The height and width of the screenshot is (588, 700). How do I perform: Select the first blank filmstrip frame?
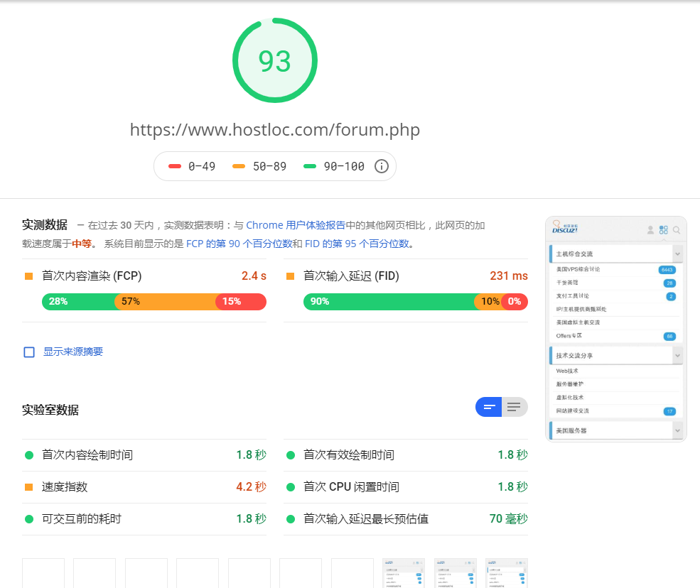click(x=43, y=573)
